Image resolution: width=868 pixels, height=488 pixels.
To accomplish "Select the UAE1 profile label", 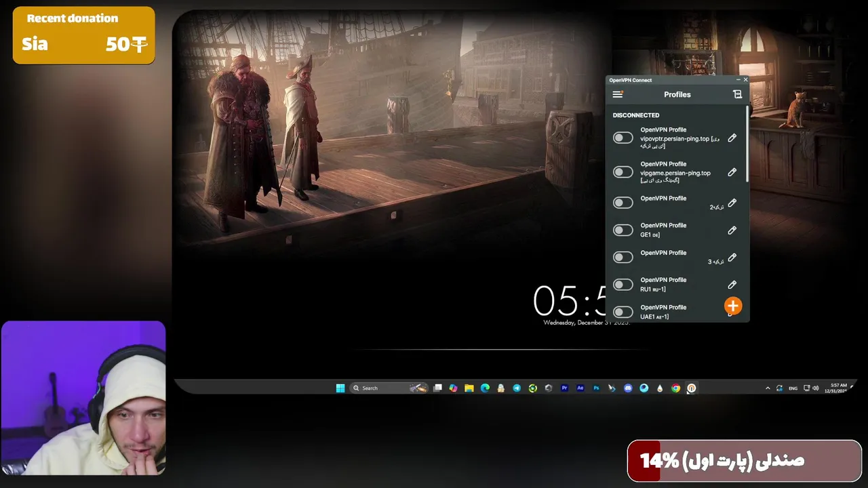I will pos(654,317).
